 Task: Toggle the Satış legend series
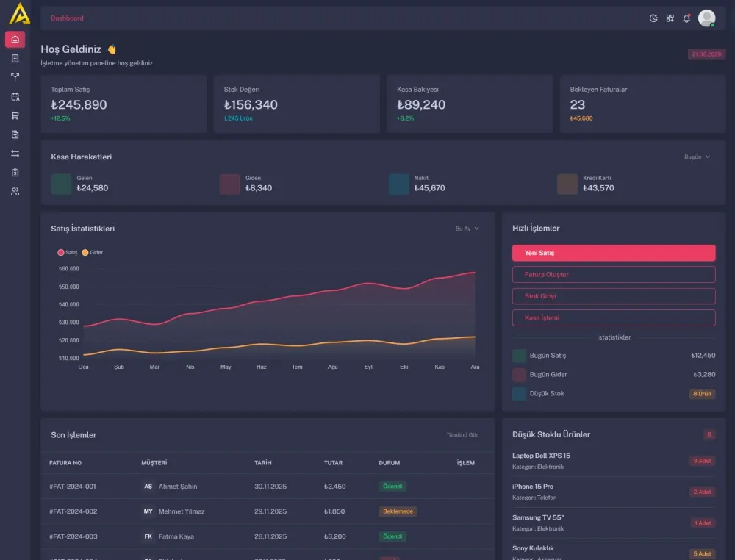pyautogui.click(x=68, y=252)
